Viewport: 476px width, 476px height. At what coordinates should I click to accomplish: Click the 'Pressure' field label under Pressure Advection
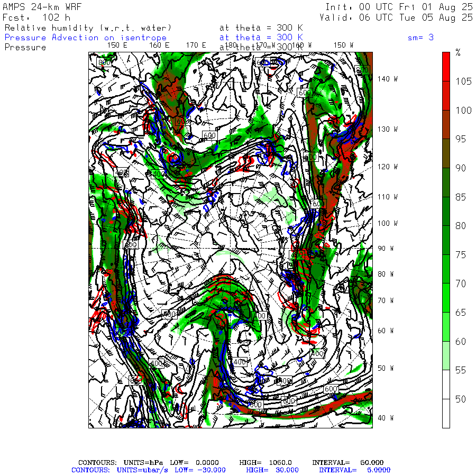25,48
